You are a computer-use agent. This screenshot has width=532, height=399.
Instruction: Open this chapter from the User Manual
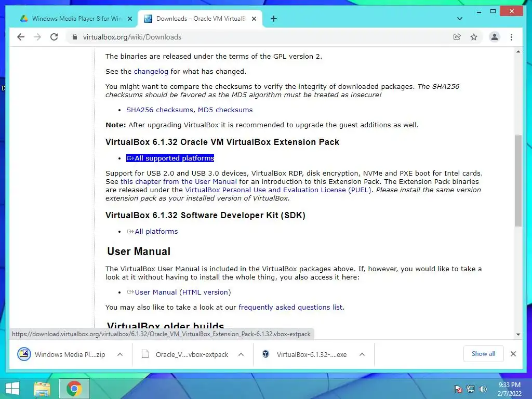point(179,181)
